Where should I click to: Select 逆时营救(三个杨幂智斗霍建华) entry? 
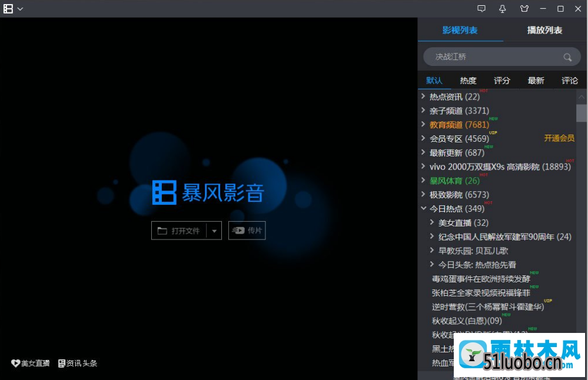click(x=488, y=307)
